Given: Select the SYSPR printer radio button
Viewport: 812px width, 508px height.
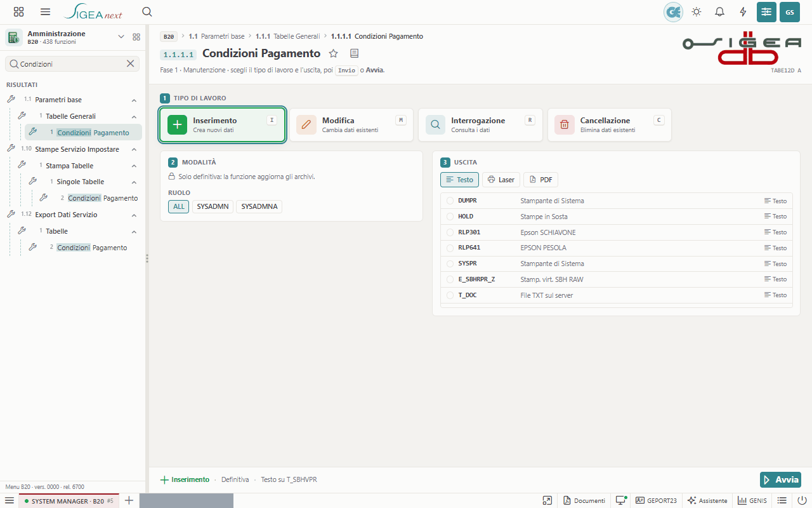Looking at the screenshot, I should (450, 264).
